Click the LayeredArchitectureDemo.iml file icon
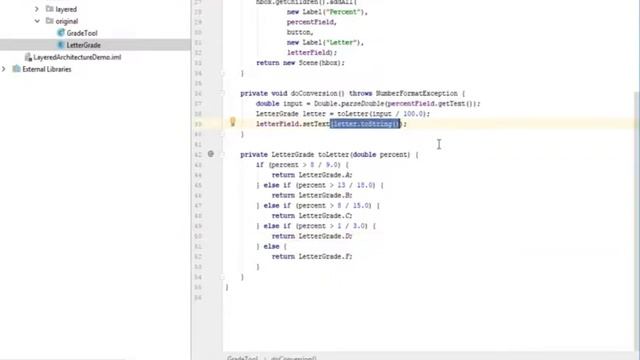The image size is (640, 360). point(28,57)
